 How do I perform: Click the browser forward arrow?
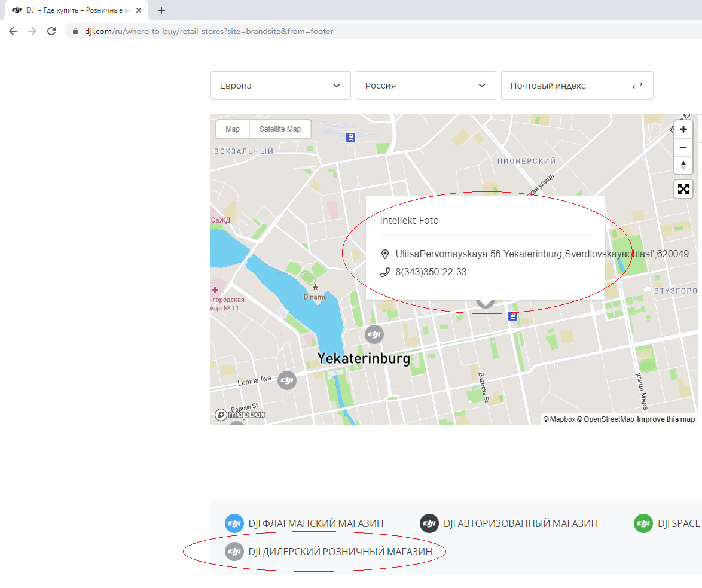32,31
